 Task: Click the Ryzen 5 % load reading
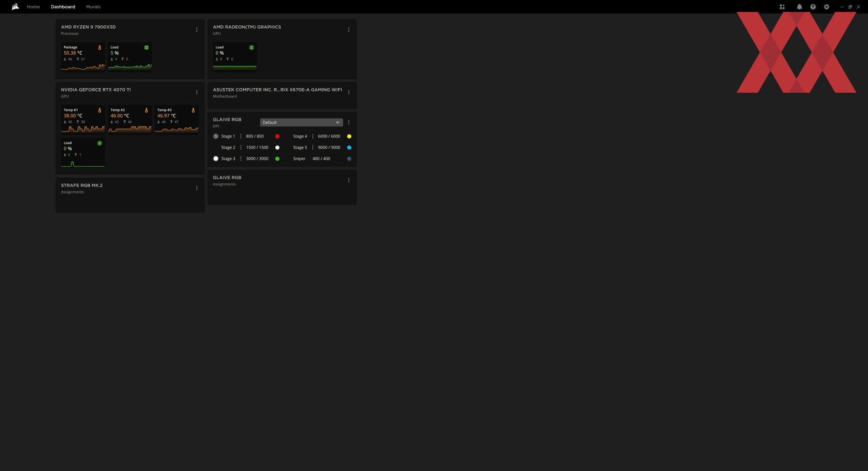pyautogui.click(x=114, y=53)
